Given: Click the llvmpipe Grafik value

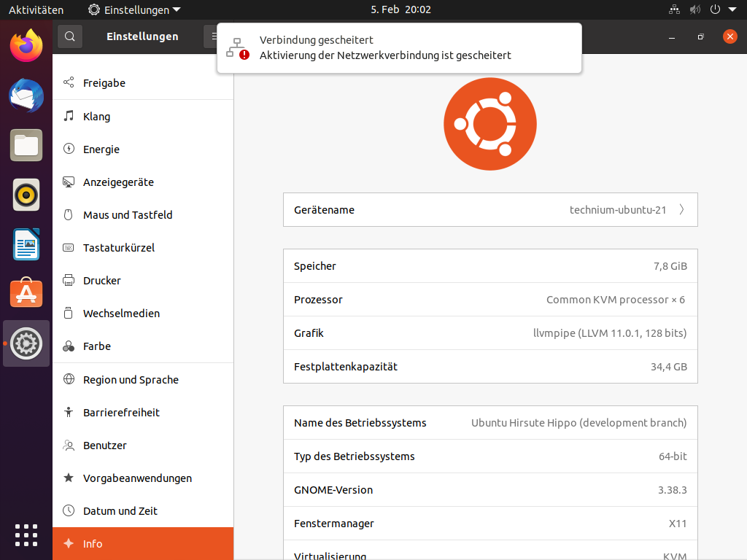Looking at the screenshot, I should pyautogui.click(x=610, y=332).
